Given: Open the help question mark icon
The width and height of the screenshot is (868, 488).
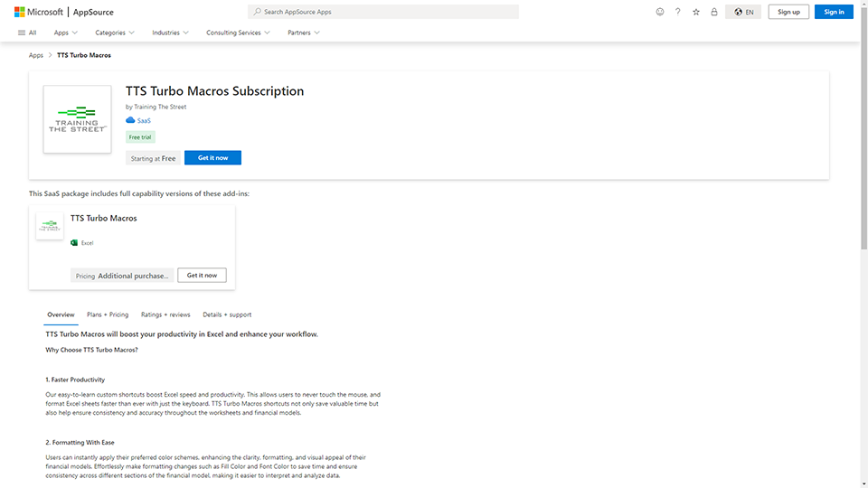Looking at the screenshot, I should click(x=677, y=12).
